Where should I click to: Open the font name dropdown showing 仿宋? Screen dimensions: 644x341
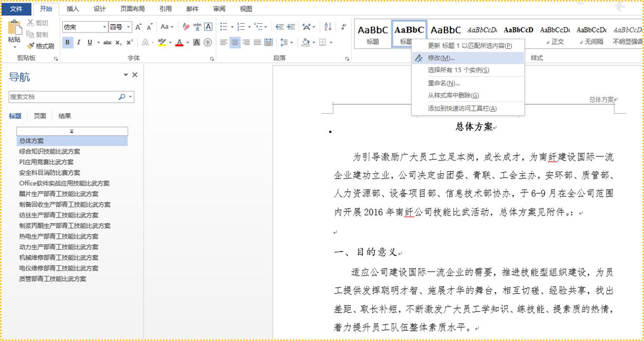(x=85, y=27)
